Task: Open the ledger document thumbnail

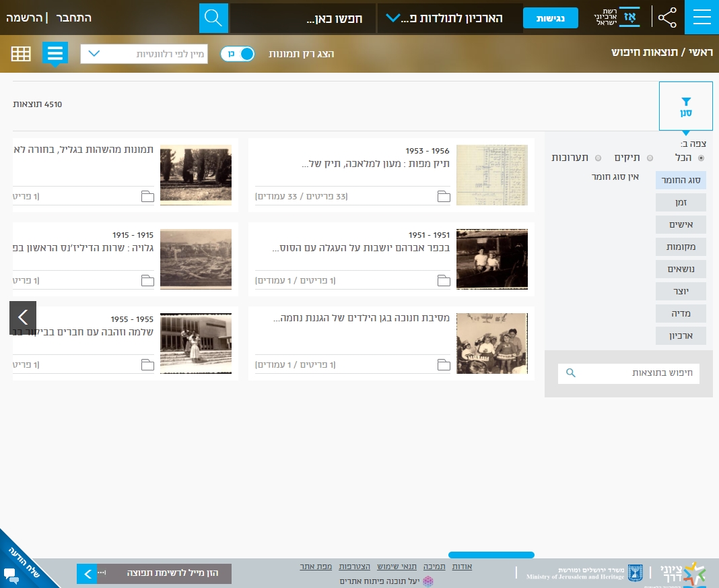Action: coord(492,174)
